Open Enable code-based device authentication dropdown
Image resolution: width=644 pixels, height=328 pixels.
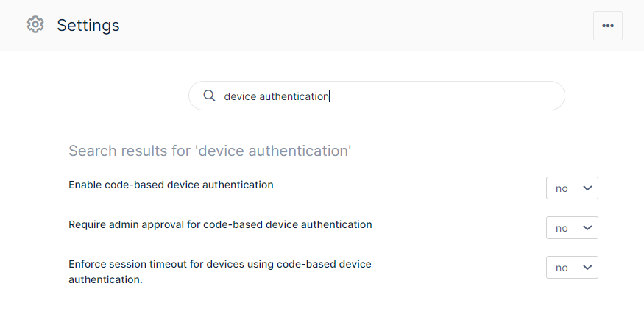click(572, 188)
